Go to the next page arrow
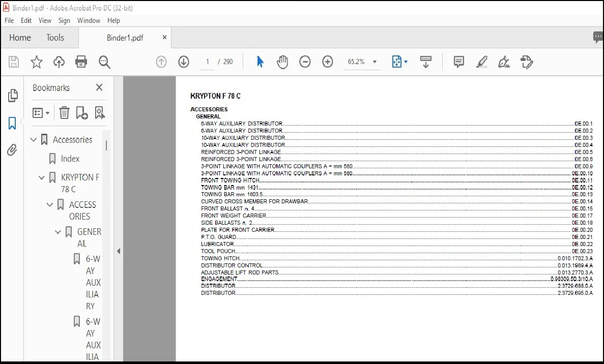The image size is (604, 364). pyautogui.click(x=184, y=62)
